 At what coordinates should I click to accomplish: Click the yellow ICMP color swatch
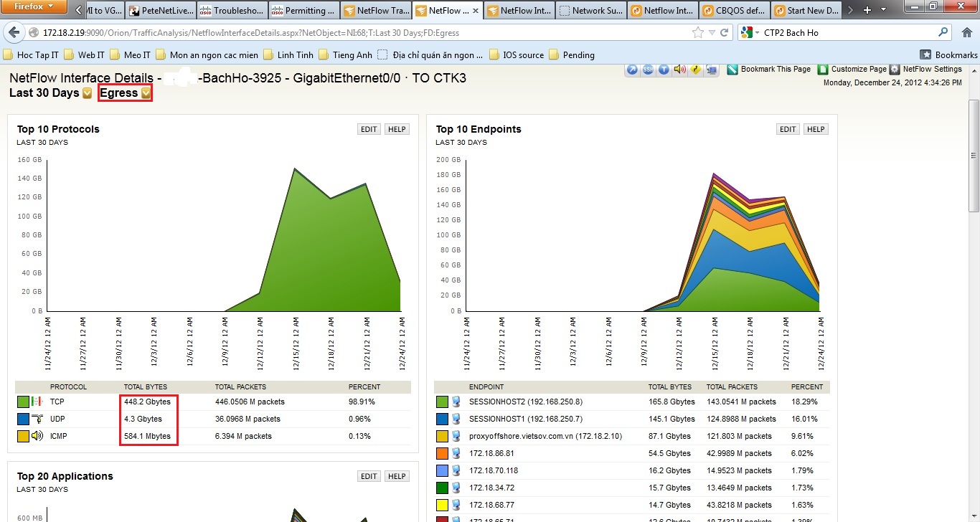23,436
